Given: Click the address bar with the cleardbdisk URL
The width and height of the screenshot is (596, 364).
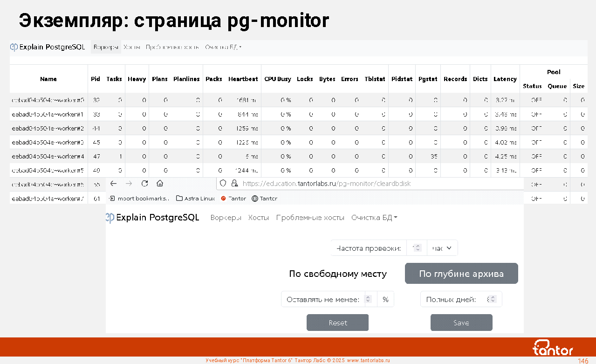Looking at the screenshot, I should 373,184.
